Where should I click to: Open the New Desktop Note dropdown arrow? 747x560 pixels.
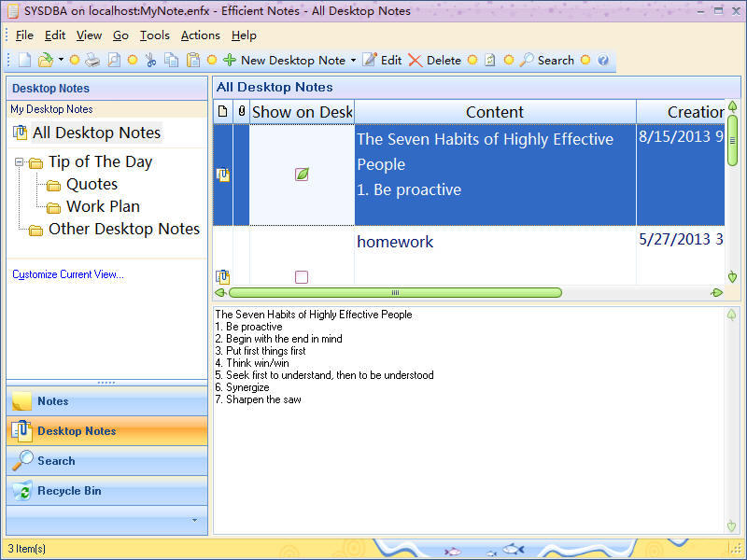[x=353, y=60]
